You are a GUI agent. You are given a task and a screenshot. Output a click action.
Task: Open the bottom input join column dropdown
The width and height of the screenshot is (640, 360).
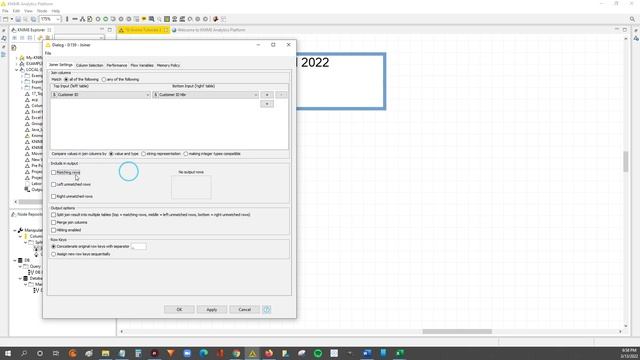pyautogui.click(x=206, y=95)
